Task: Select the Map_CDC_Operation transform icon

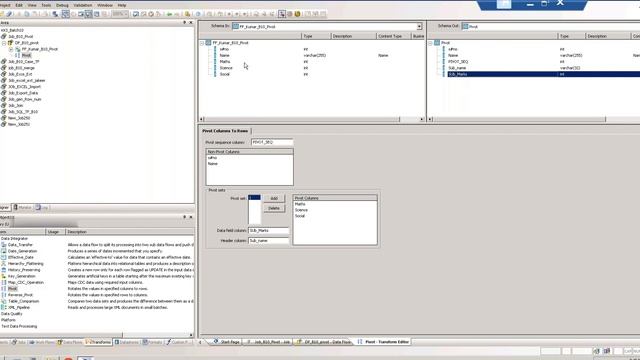Action: [x=4, y=282]
